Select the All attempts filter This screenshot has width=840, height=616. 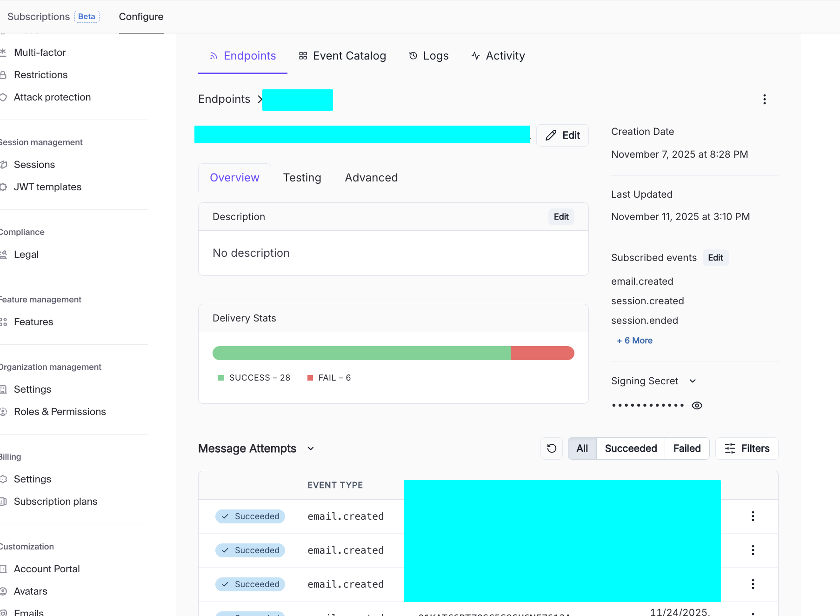pyautogui.click(x=582, y=449)
